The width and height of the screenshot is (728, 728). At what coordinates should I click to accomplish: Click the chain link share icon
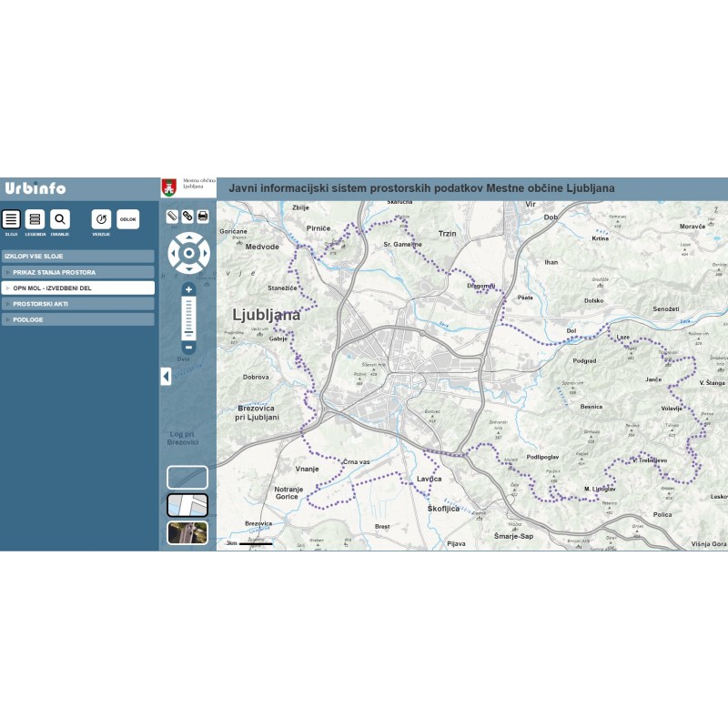187,217
